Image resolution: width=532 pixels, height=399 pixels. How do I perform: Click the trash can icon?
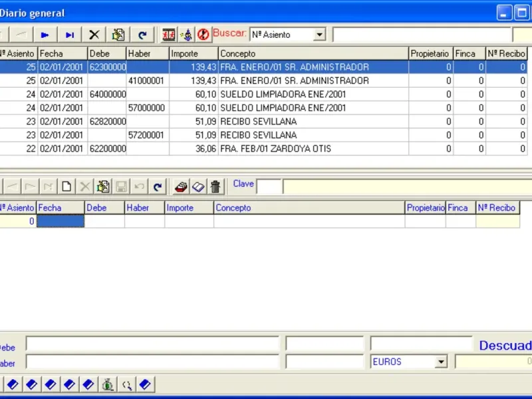(215, 187)
